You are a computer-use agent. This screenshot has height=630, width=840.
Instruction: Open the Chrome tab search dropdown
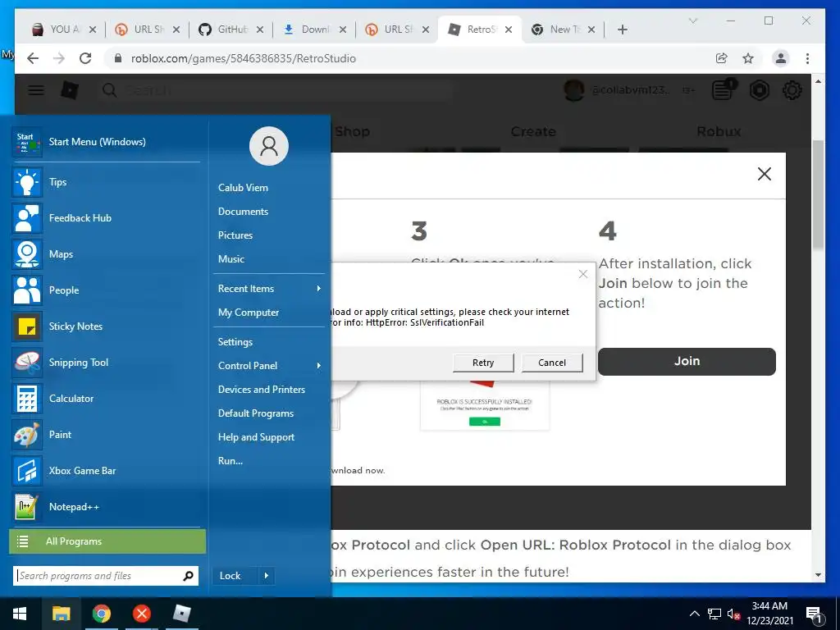(x=692, y=21)
